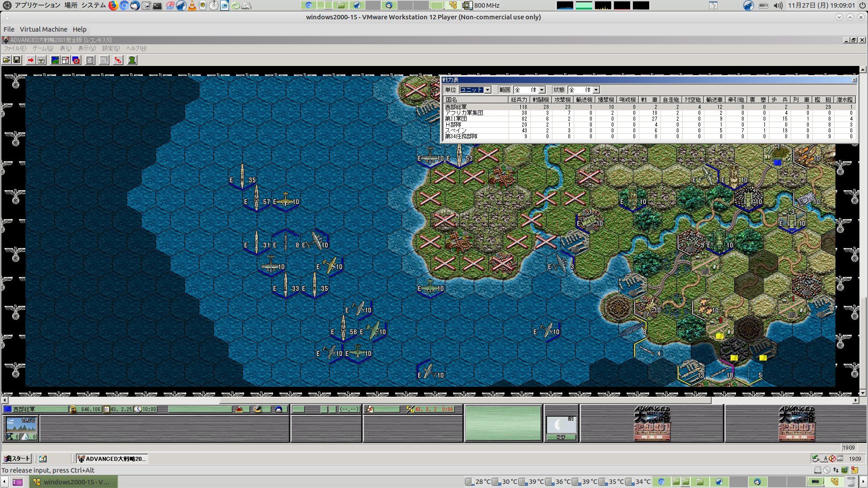
Task: Click the money bag icon in status bar
Action: (x=73, y=409)
